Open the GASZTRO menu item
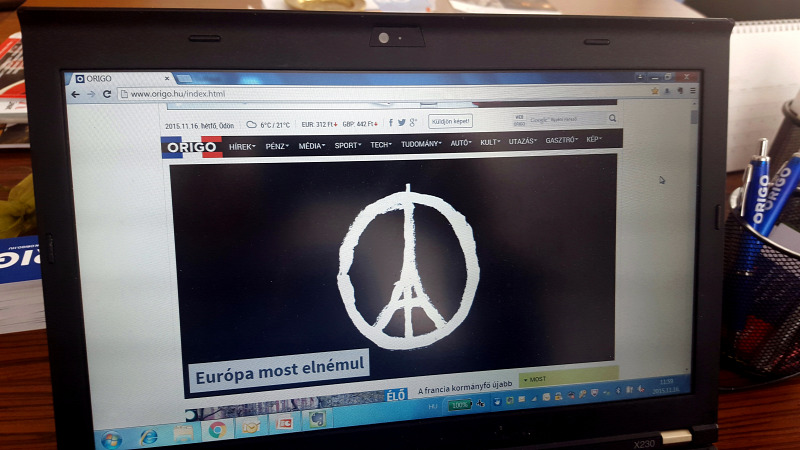800x450 pixels. click(562, 140)
